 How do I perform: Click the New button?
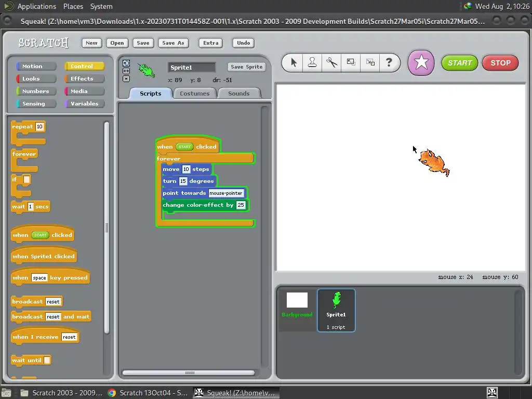tap(91, 43)
